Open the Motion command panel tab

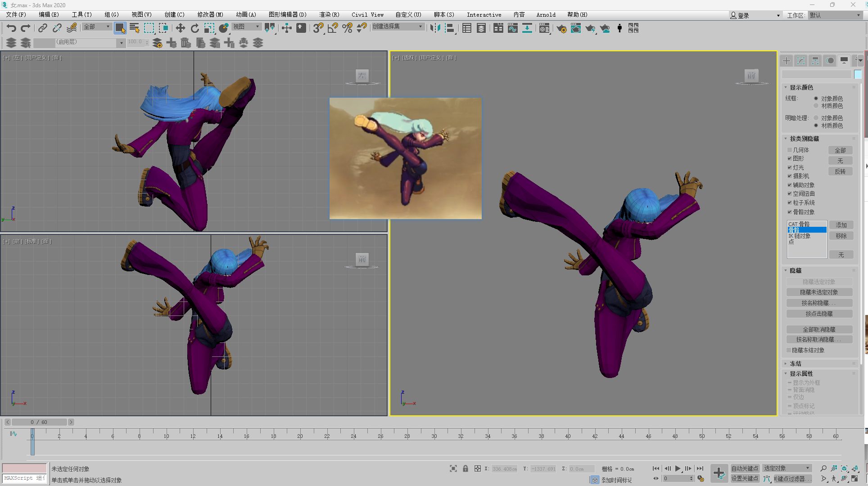click(x=830, y=61)
